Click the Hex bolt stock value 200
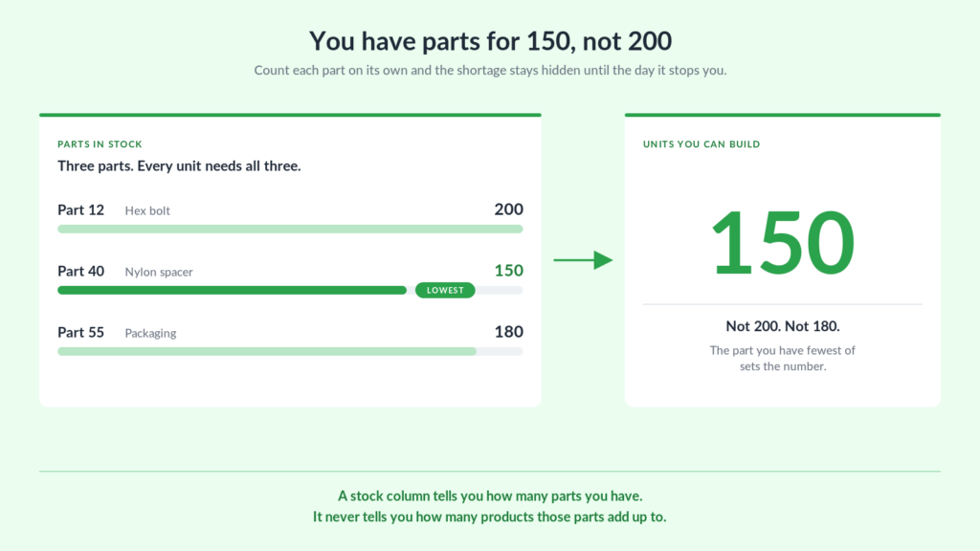Screen dimensions: 980x551 coord(509,209)
